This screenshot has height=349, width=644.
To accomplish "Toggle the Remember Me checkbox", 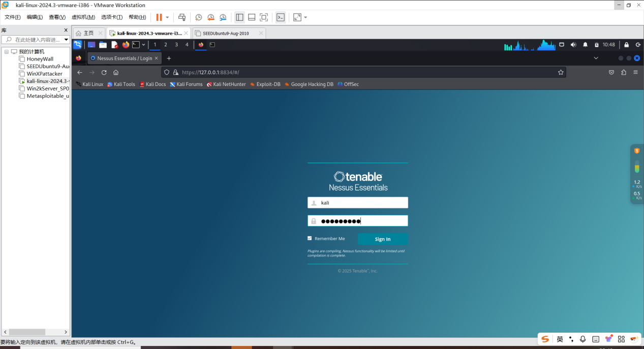I will (310, 238).
